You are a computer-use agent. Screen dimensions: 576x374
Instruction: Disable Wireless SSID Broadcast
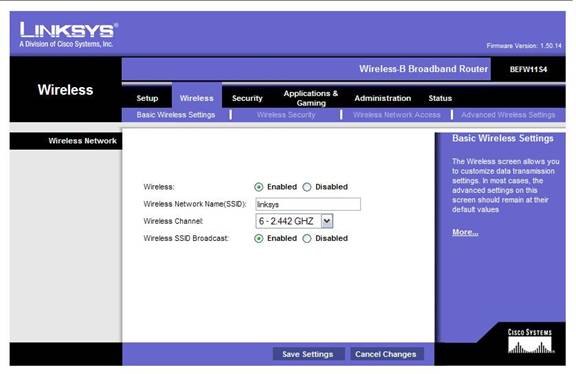point(307,238)
